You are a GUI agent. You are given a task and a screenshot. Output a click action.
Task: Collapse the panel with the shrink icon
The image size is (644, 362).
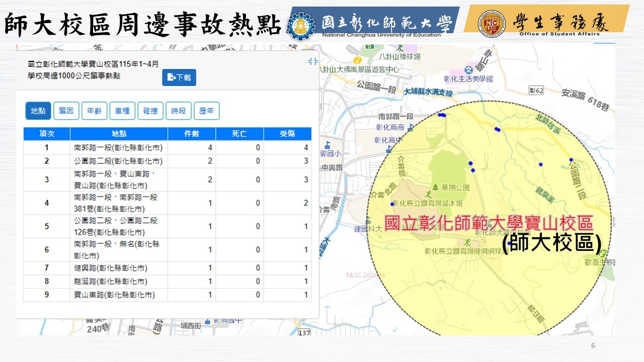[x=312, y=61]
